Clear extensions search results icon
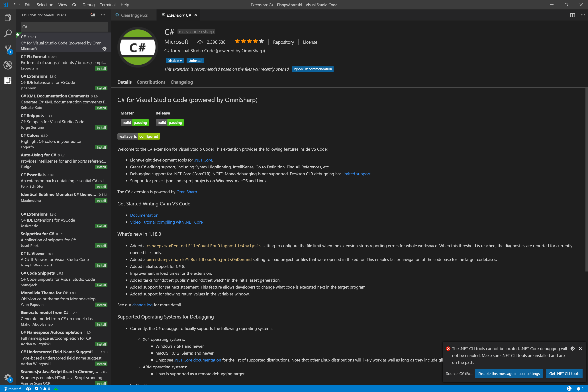 [x=93, y=15]
